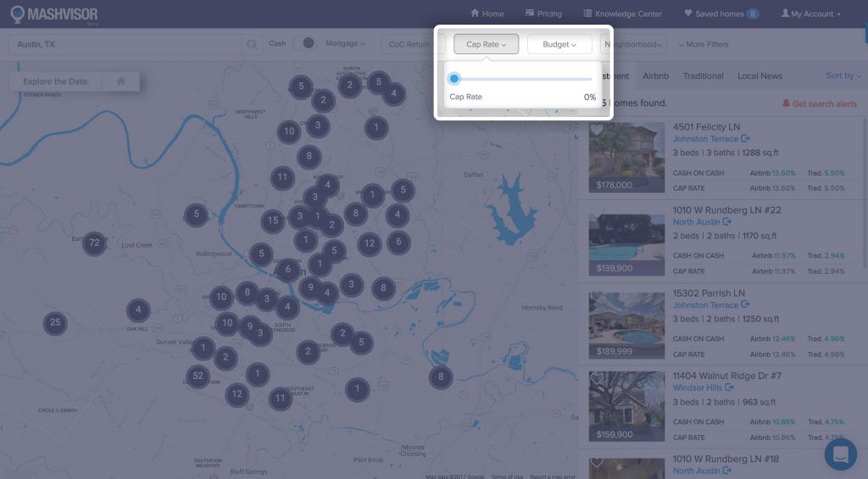
Task: Open North Austin link icon for 1010 W Rundberg #22
Action: pos(726,222)
